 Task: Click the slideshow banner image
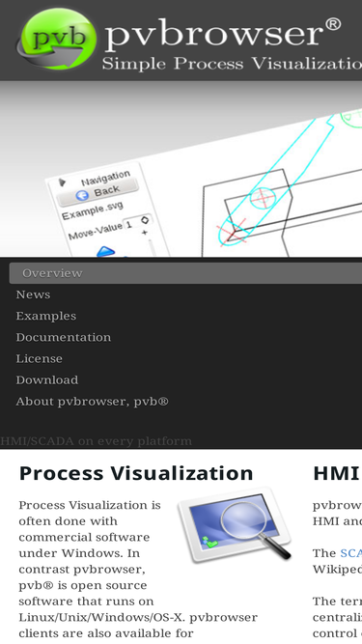click(181, 169)
